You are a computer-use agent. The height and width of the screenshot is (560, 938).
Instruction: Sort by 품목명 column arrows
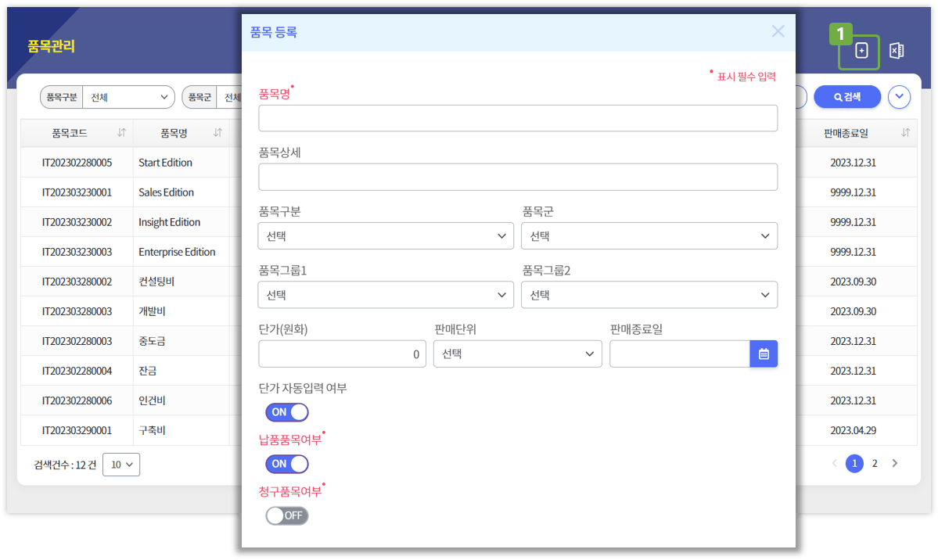click(217, 133)
